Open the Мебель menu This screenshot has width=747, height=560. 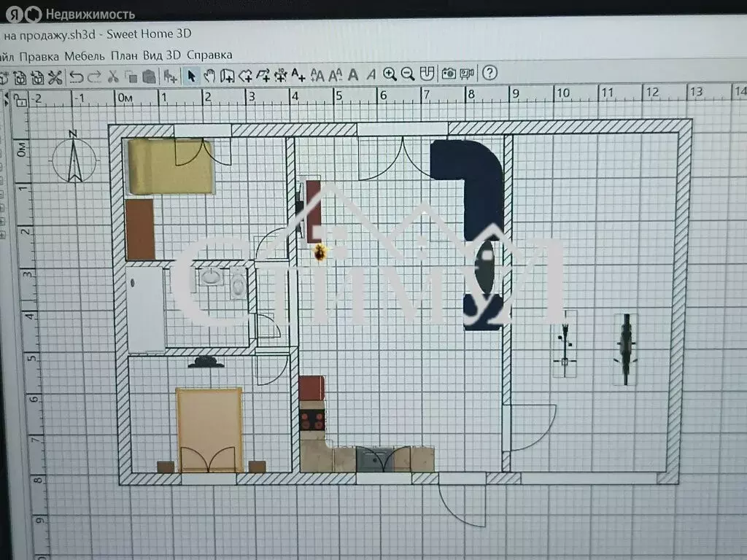(85, 55)
